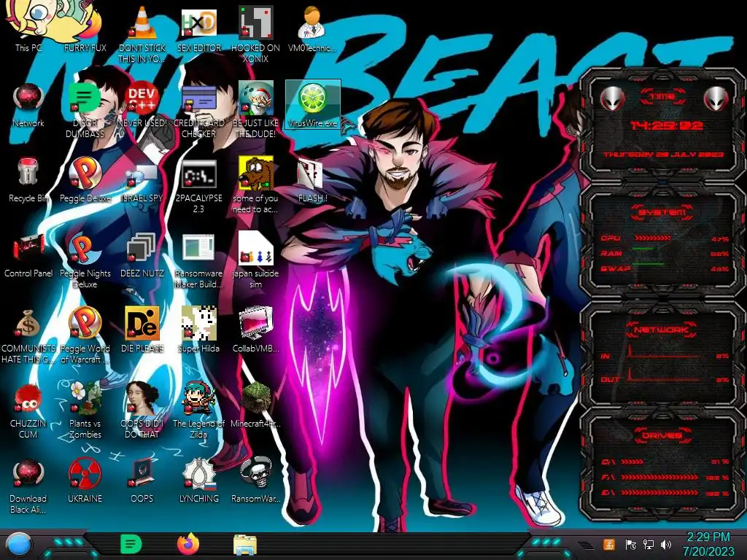Viewport: 747px width, 560px height.
Task: Select the VirusWire.exe lime icon
Action: [x=313, y=105]
